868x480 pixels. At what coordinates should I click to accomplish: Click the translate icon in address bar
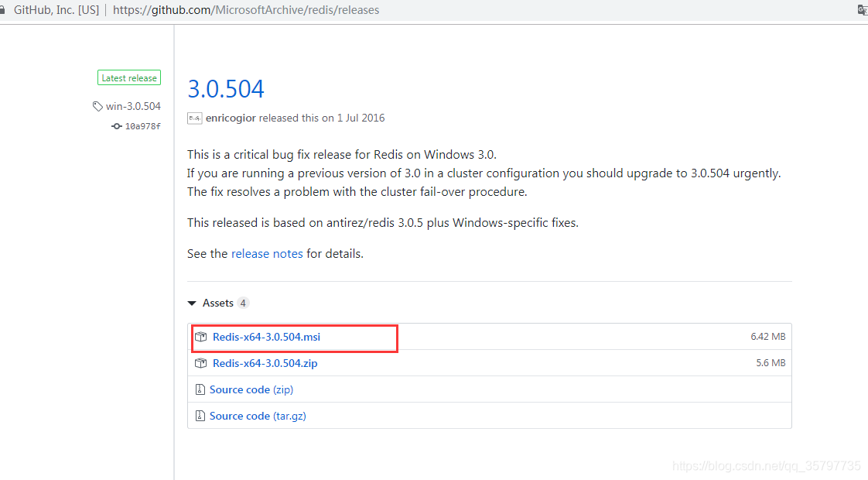[x=863, y=10]
